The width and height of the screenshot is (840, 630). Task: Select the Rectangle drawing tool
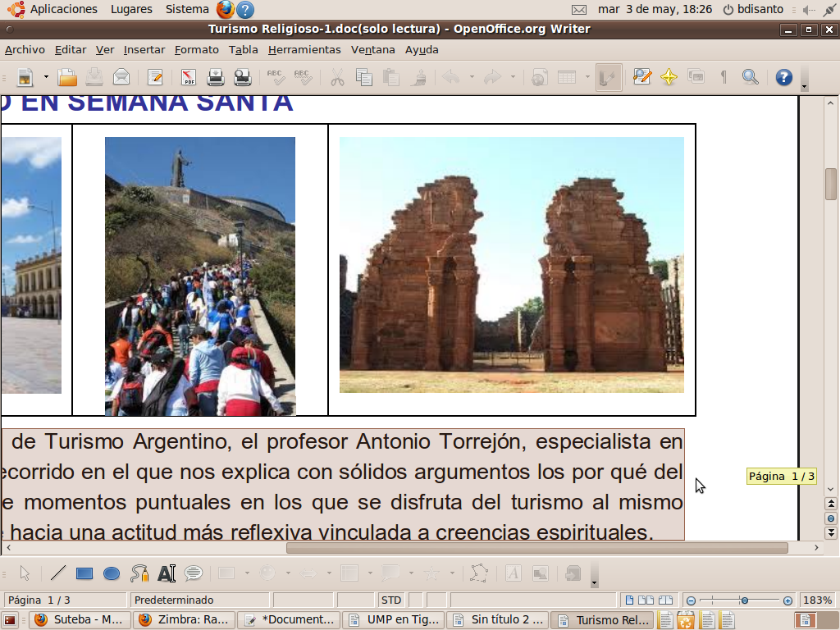[x=84, y=573]
